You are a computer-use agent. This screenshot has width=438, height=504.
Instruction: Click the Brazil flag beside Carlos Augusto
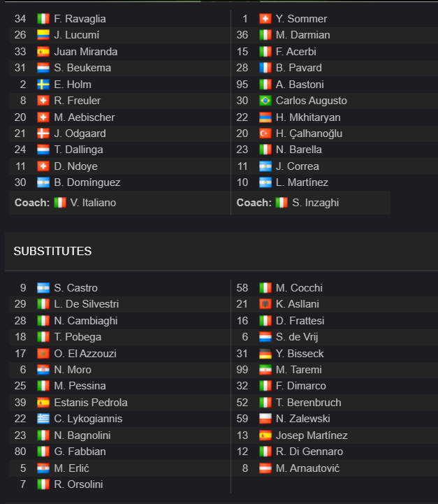pyautogui.click(x=265, y=101)
